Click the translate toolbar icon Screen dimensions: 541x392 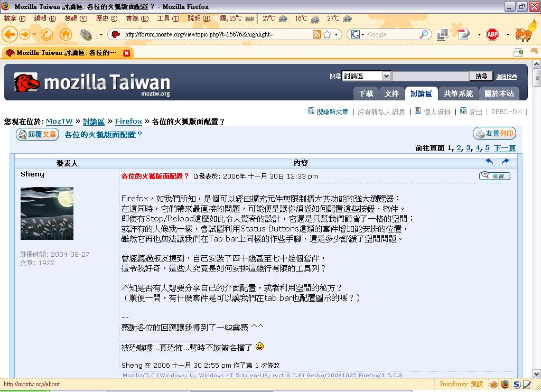point(86,34)
